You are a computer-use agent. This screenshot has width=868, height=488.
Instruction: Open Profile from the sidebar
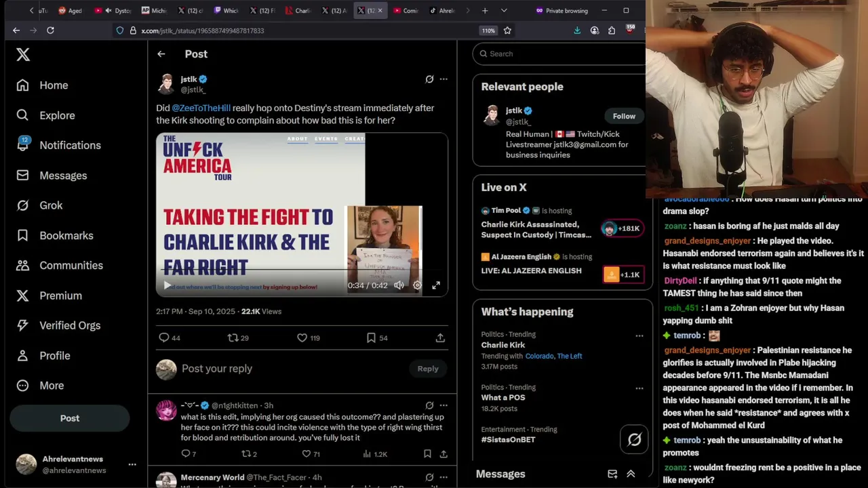(x=43, y=356)
